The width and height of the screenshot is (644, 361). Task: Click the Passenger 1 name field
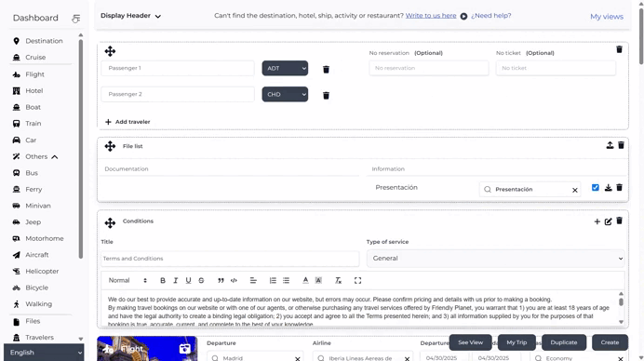tap(178, 68)
